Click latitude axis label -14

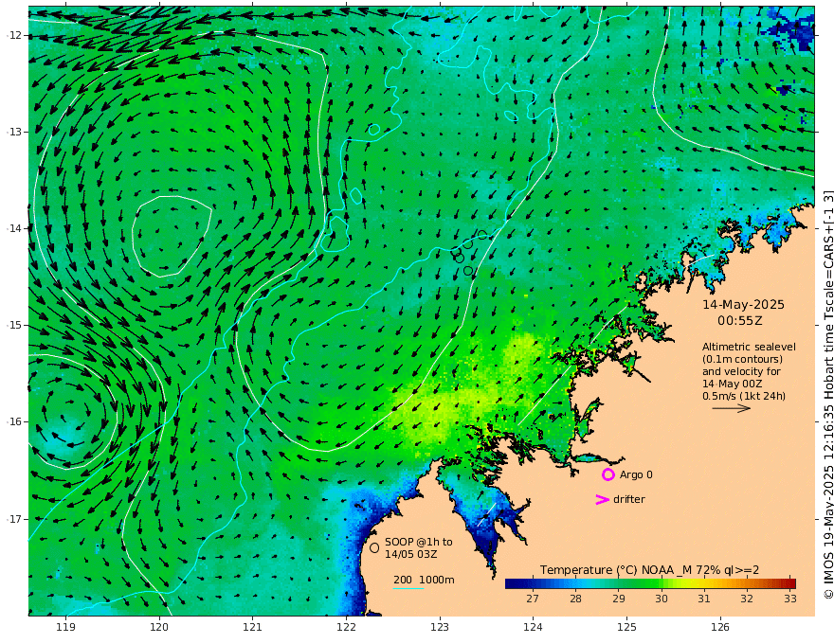[x=14, y=228]
